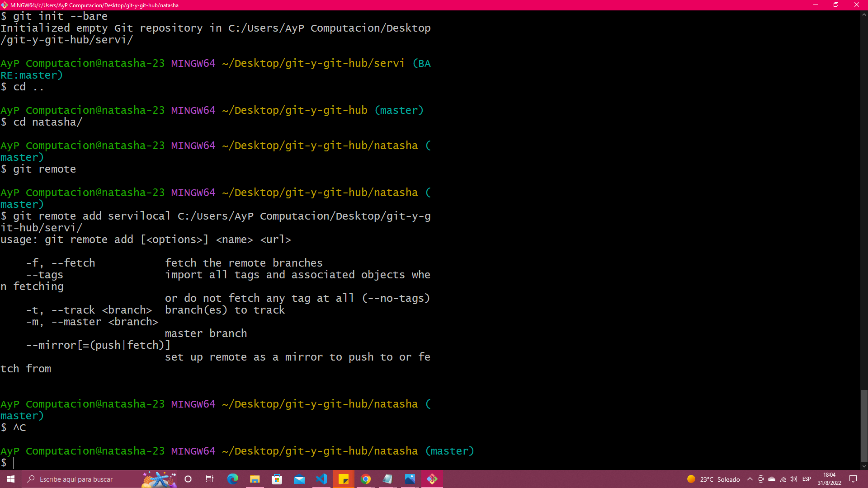The height and width of the screenshot is (488, 868).
Task: Open the notebook app icon on the taskbar
Action: pyautogui.click(x=387, y=479)
